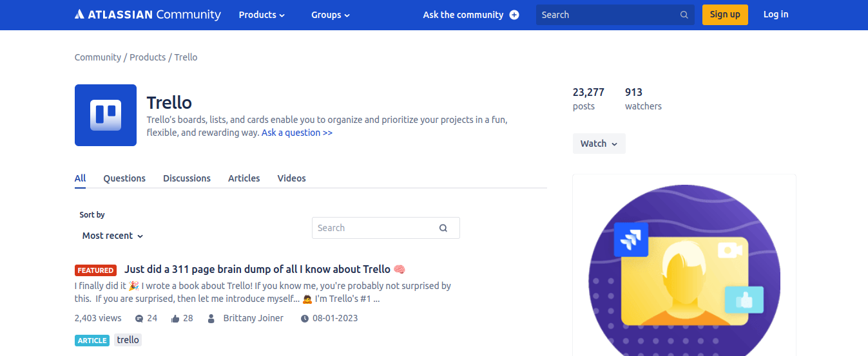Open the Videos tab

tap(292, 178)
